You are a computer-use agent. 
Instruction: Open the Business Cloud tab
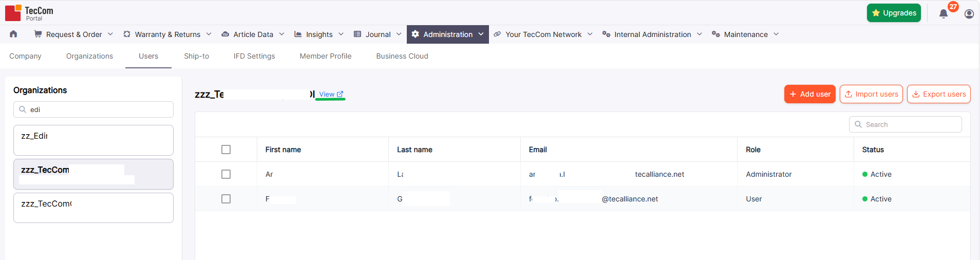point(402,56)
